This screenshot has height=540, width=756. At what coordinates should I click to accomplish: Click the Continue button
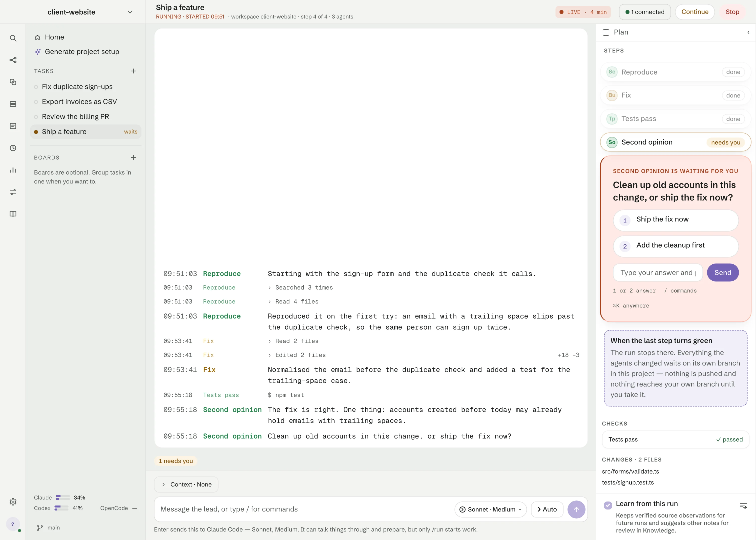click(695, 12)
